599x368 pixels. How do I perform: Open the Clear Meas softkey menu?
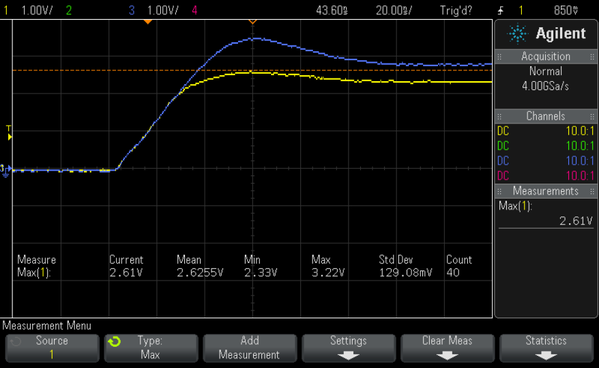pos(447,348)
